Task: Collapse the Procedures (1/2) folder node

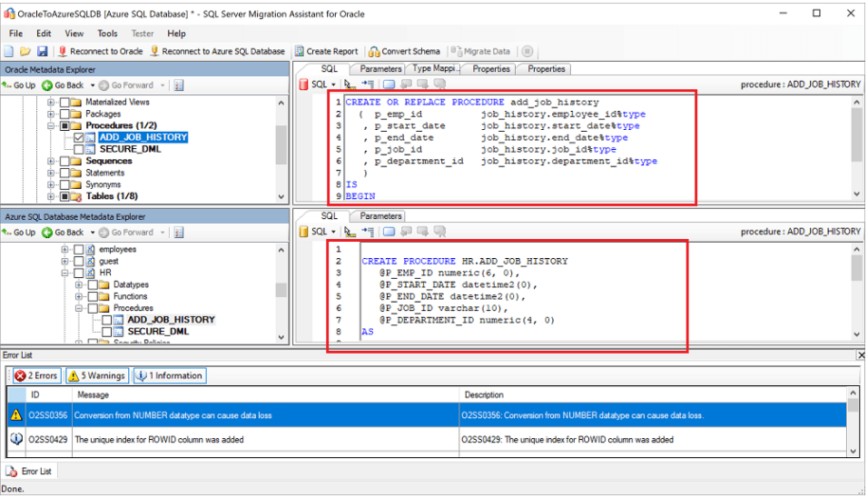Action: coord(52,125)
